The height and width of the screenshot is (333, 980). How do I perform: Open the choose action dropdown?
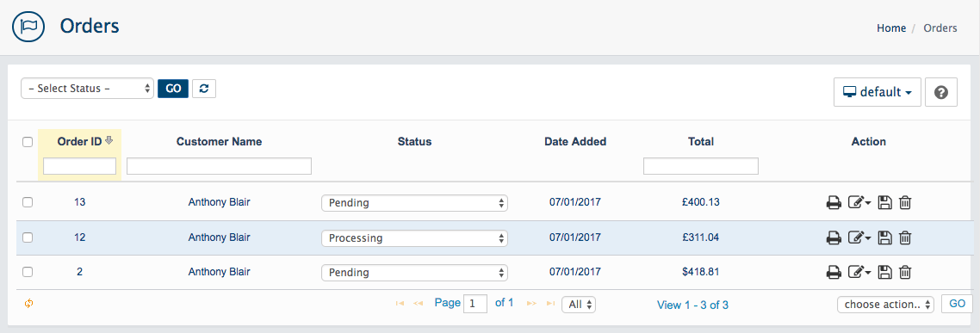(x=885, y=305)
